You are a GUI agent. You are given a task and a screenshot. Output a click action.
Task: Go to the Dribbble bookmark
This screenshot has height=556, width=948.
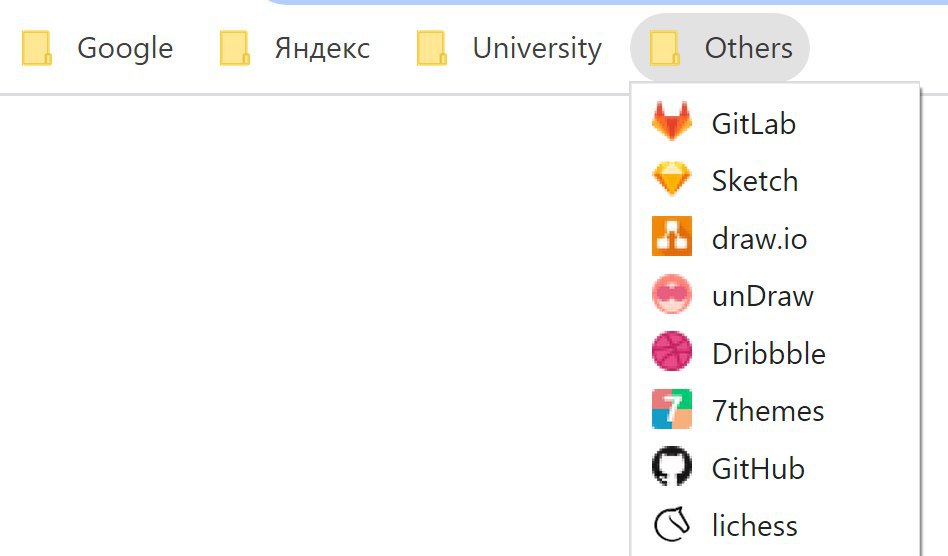coord(775,353)
